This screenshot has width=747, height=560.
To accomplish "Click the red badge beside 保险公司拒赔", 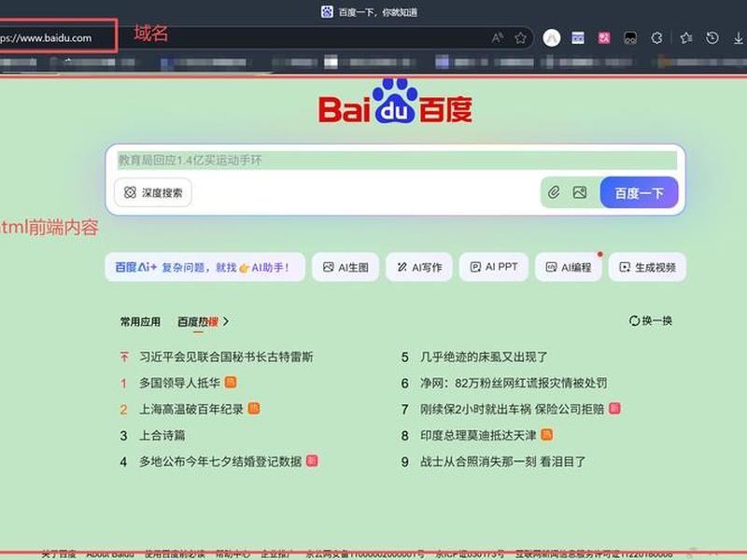I will [615, 408].
